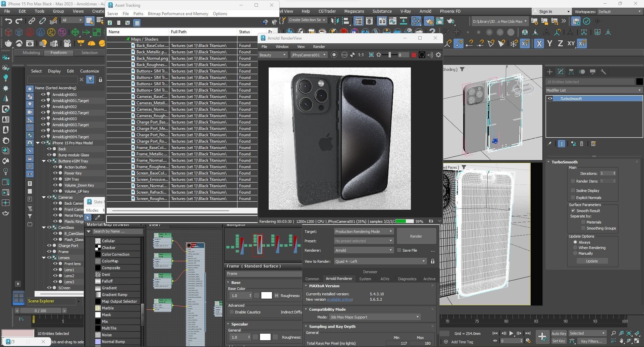Check the Render Iters checkbox
Screen dimensions: 644x347
tap(573, 181)
